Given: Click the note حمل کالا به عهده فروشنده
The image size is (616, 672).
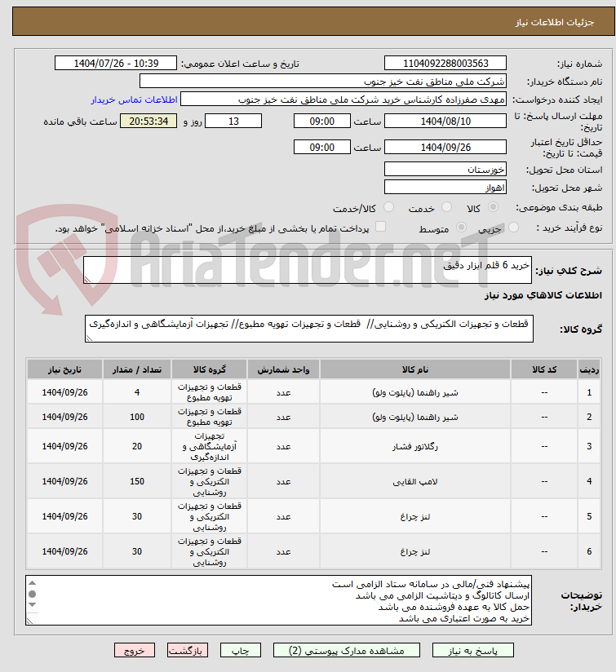Looking at the screenshot, I should (454, 608).
